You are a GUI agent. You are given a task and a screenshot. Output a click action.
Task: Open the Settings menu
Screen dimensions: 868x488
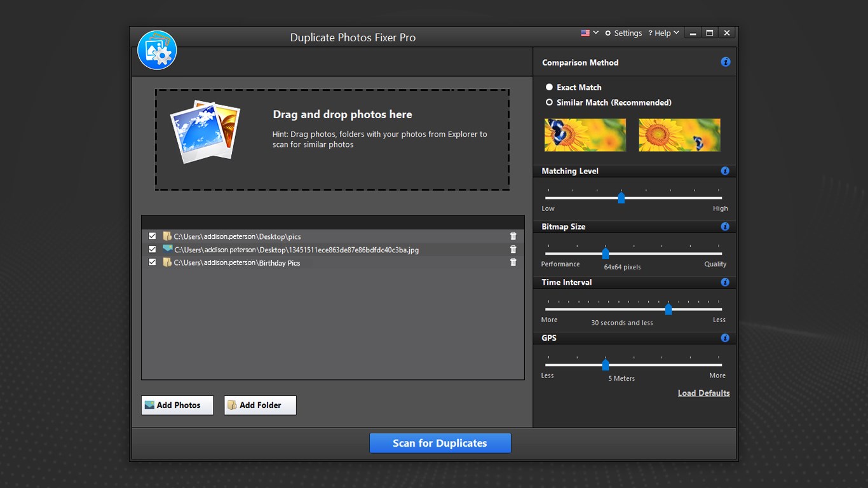click(623, 33)
